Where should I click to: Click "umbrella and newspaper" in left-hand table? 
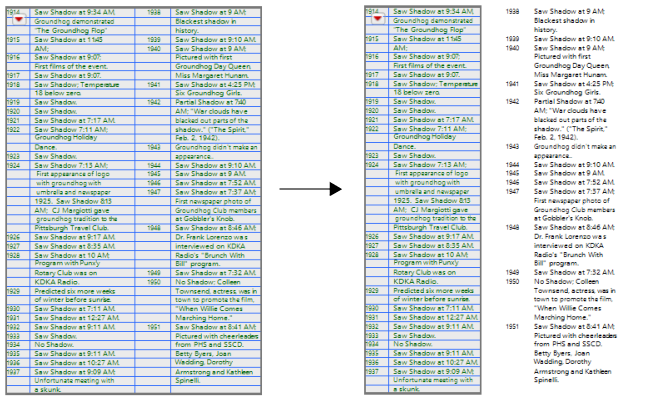tap(73, 192)
